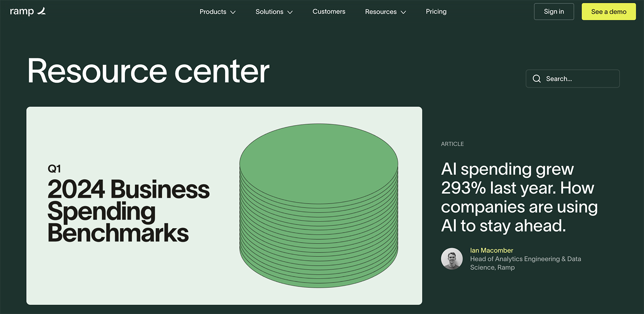Open the Resources menu
This screenshot has width=644, height=314.
(x=386, y=12)
